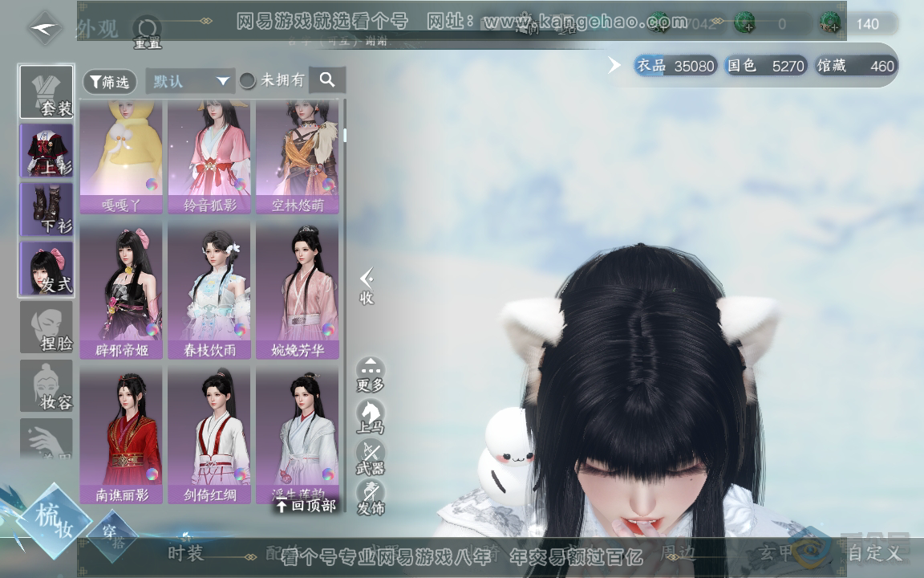Viewport: 924px width, 578px height.
Task: Select the 套装 category tab
Action: pyautogui.click(x=46, y=92)
